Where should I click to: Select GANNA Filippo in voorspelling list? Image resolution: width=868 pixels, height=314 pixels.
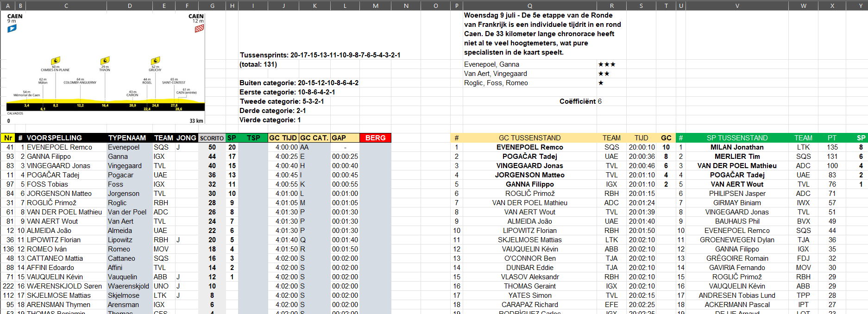(x=66, y=157)
